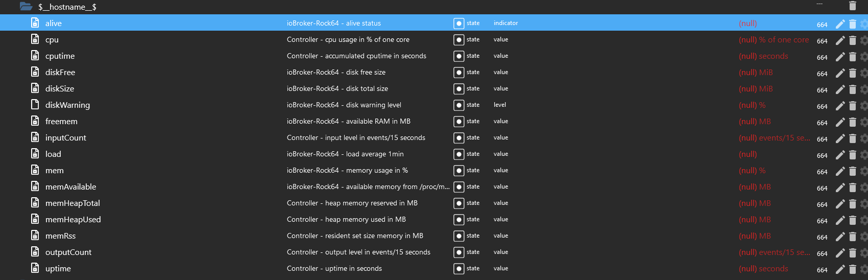The width and height of the screenshot is (868, 280).
Task: Delete the load object
Action: coord(852,155)
